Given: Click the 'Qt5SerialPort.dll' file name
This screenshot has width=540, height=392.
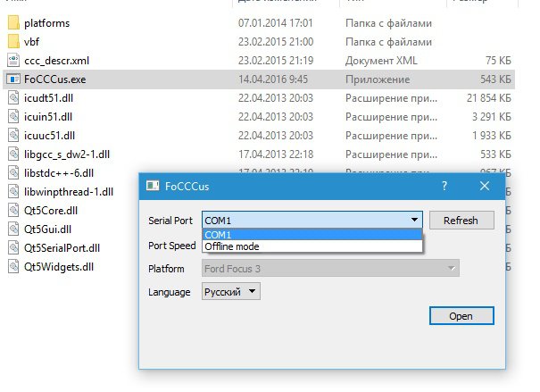Looking at the screenshot, I should tap(62, 248).
